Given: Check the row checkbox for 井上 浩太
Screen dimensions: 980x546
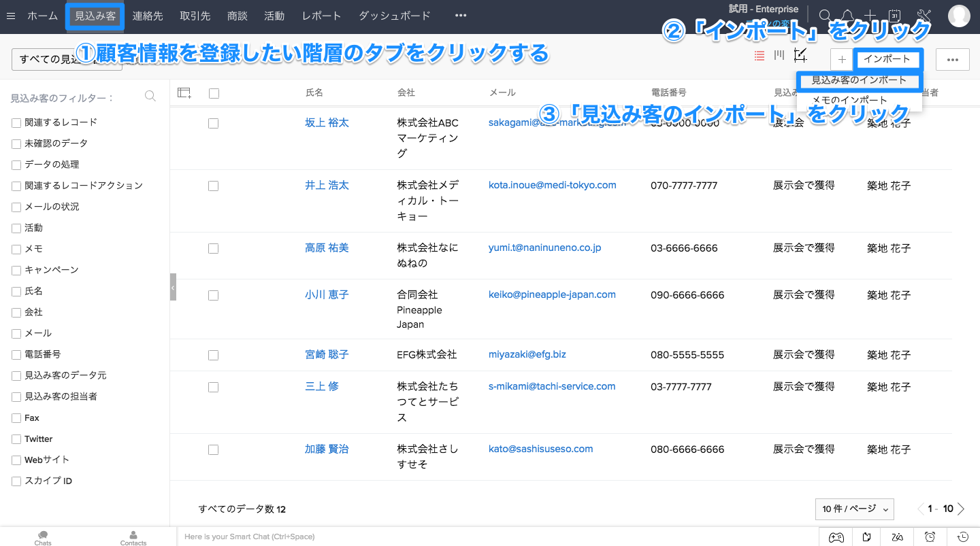Looking at the screenshot, I should coord(213,186).
